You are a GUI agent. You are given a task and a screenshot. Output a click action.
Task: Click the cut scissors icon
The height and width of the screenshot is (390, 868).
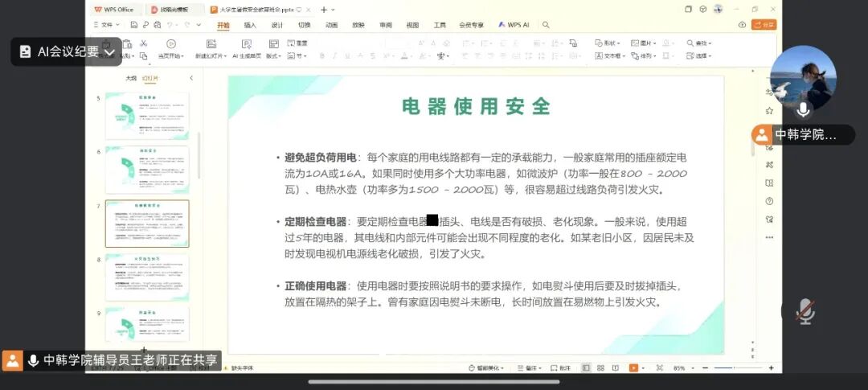143,43
